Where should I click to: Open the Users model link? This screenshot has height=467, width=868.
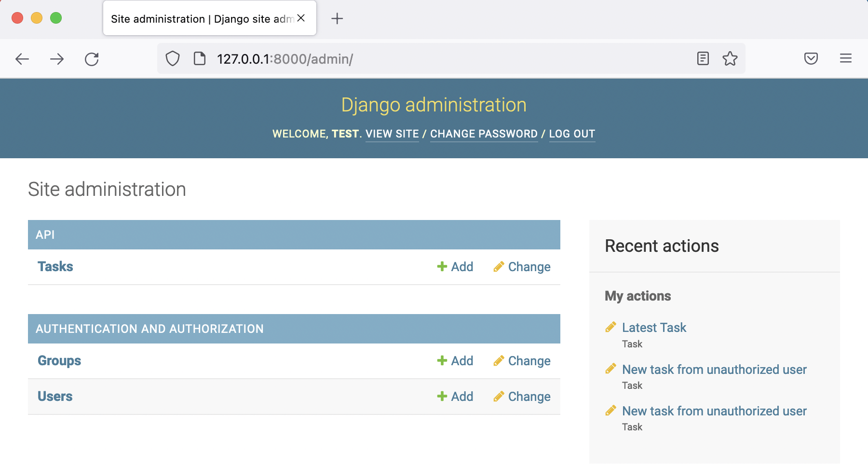[55, 397]
